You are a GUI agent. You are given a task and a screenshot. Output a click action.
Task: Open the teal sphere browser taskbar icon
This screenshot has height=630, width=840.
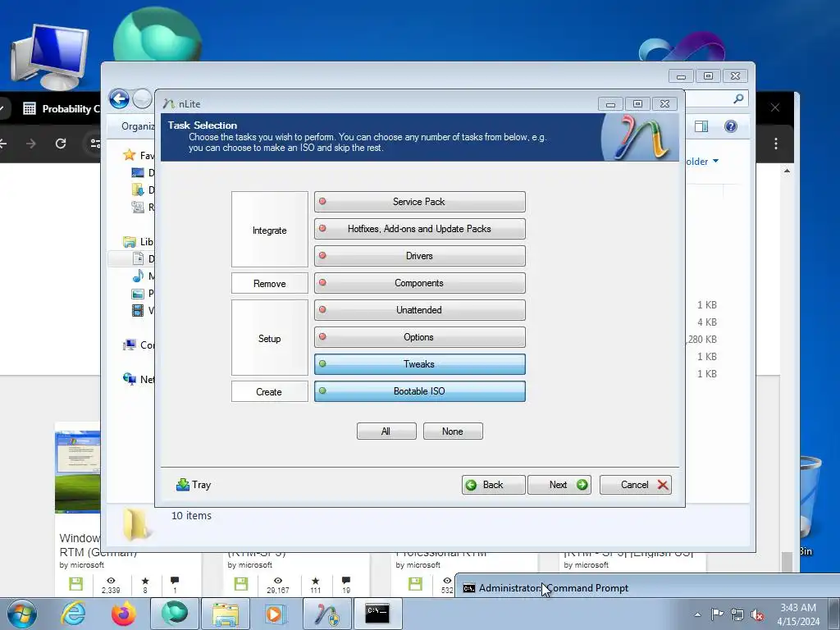point(175,614)
